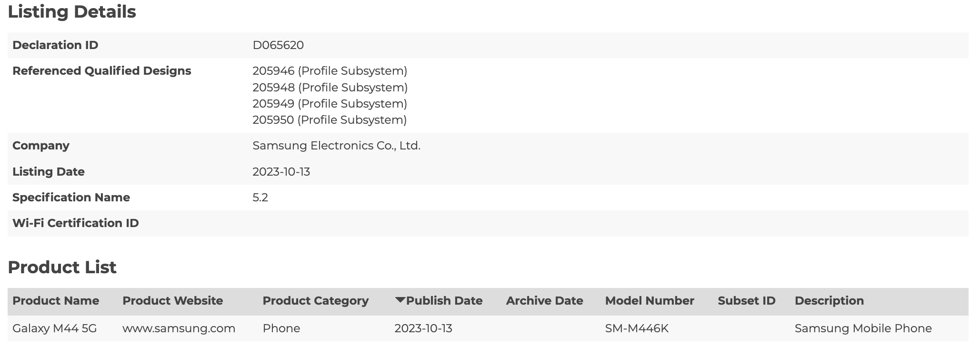Click the Subset ID column header
This screenshot has width=980, height=357.
(x=746, y=301)
